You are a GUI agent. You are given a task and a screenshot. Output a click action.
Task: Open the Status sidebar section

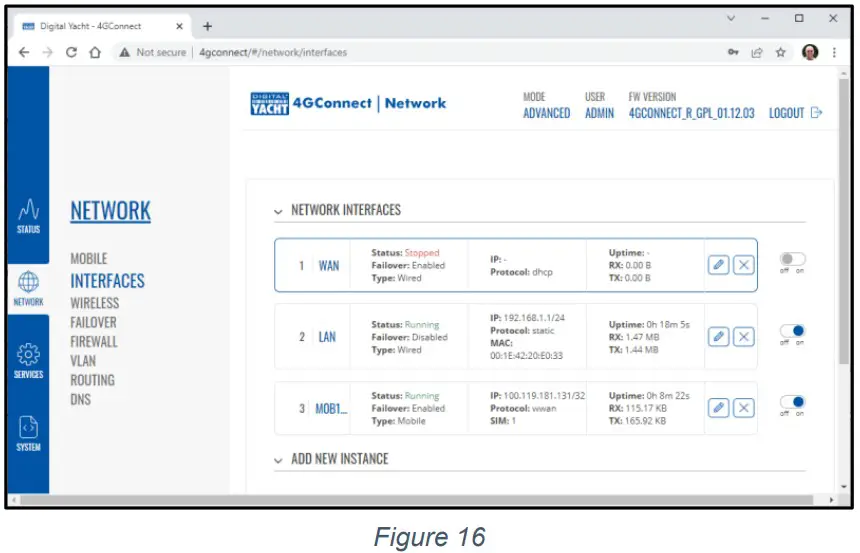click(29, 217)
